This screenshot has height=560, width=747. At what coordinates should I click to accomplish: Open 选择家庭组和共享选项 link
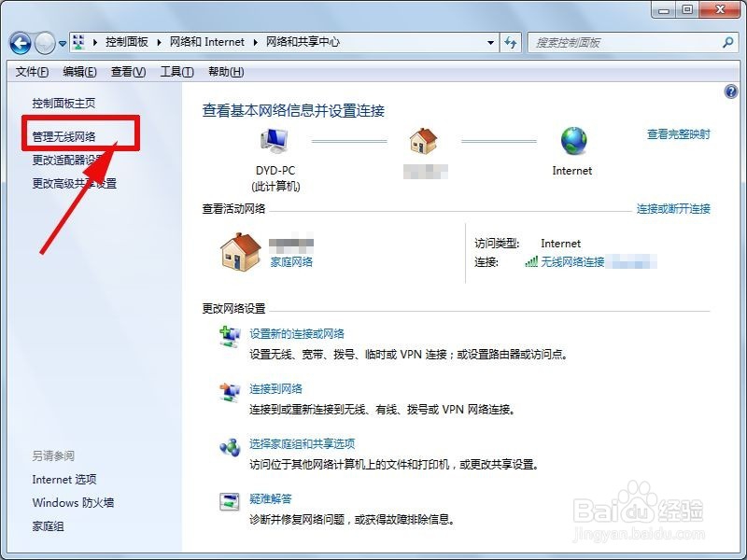[302, 444]
